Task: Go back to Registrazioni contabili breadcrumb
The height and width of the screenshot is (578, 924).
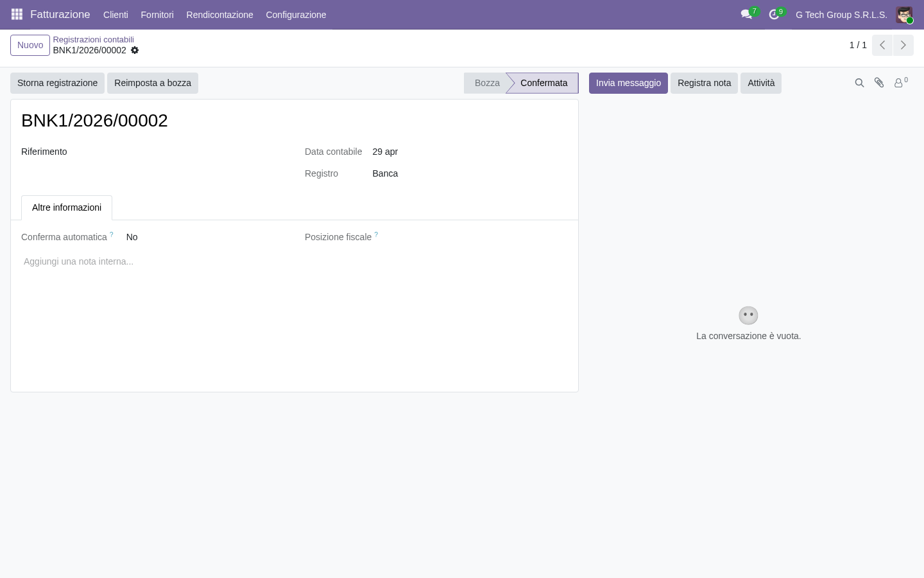Action: tap(93, 40)
